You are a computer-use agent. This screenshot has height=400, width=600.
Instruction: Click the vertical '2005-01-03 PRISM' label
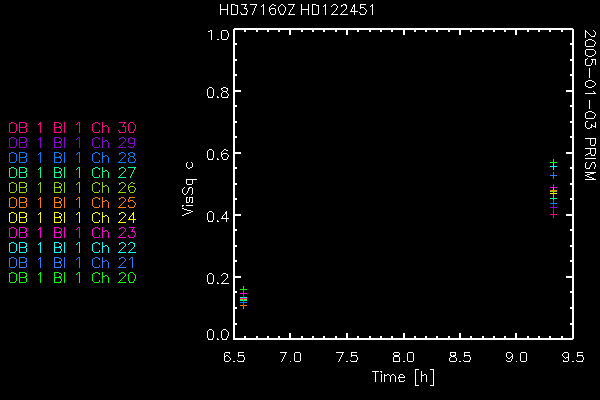click(589, 105)
